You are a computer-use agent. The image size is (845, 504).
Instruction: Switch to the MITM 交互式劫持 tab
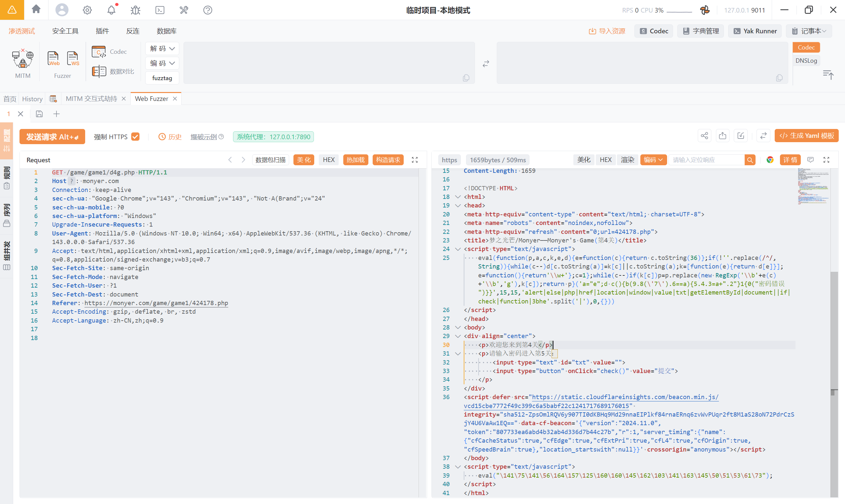(91, 99)
